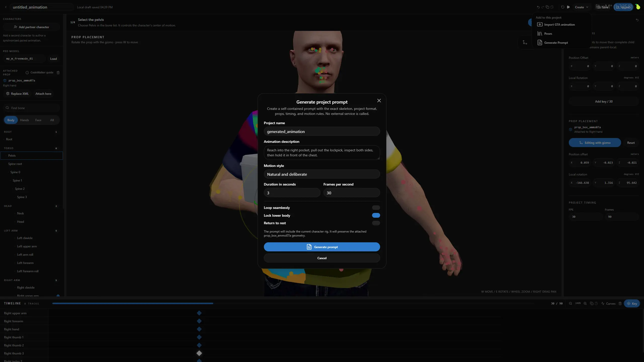Click the Animation description text area
Image resolution: width=644 pixels, height=362 pixels.
tap(322, 153)
